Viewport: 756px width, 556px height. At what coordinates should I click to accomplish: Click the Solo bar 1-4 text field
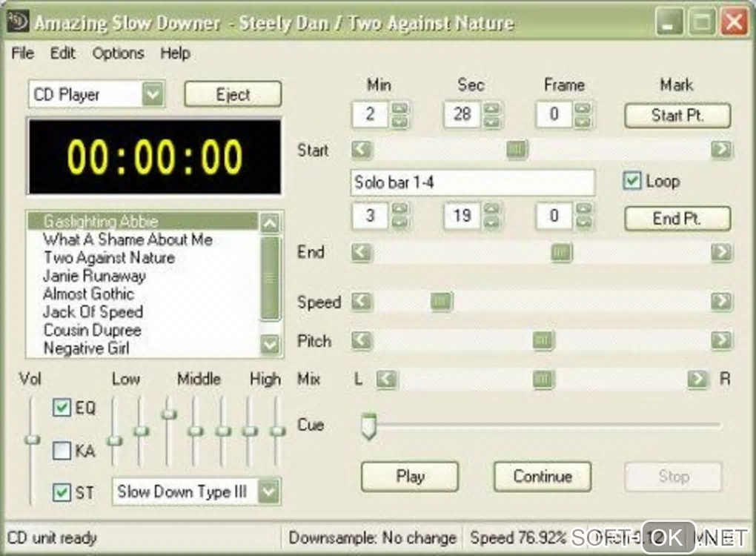[473, 182]
